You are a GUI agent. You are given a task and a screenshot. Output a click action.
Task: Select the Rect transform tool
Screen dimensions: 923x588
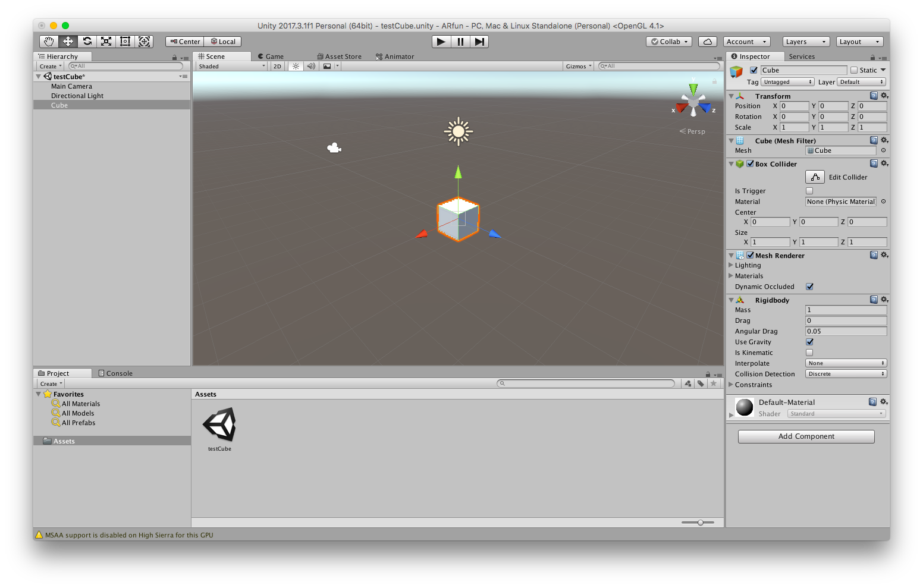click(x=125, y=42)
